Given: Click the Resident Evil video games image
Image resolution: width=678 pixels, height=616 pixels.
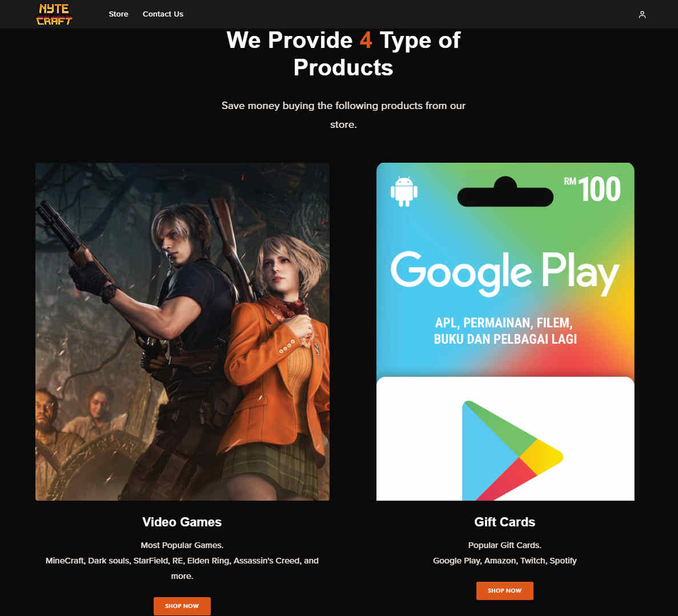Looking at the screenshot, I should tap(182, 332).
